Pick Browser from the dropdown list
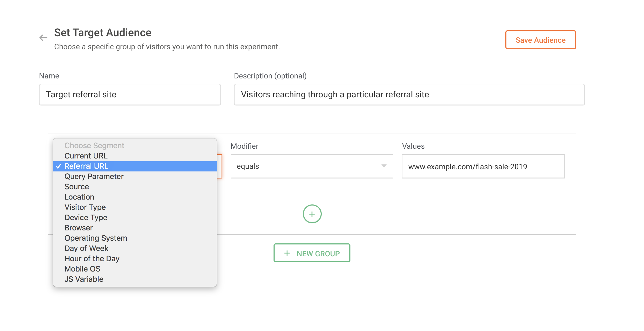The height and width of the screenshot is (331, 644). pos(79,228)
